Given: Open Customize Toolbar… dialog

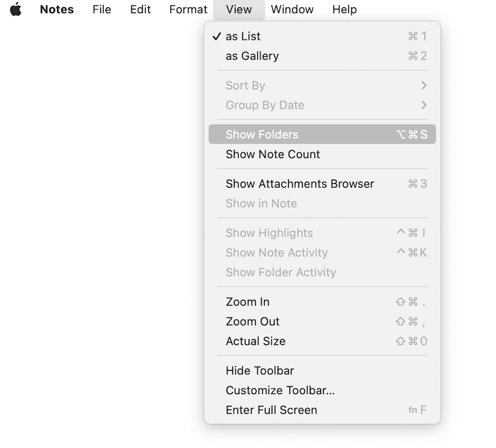Looking at the screenshot, I should click(280, 390).
